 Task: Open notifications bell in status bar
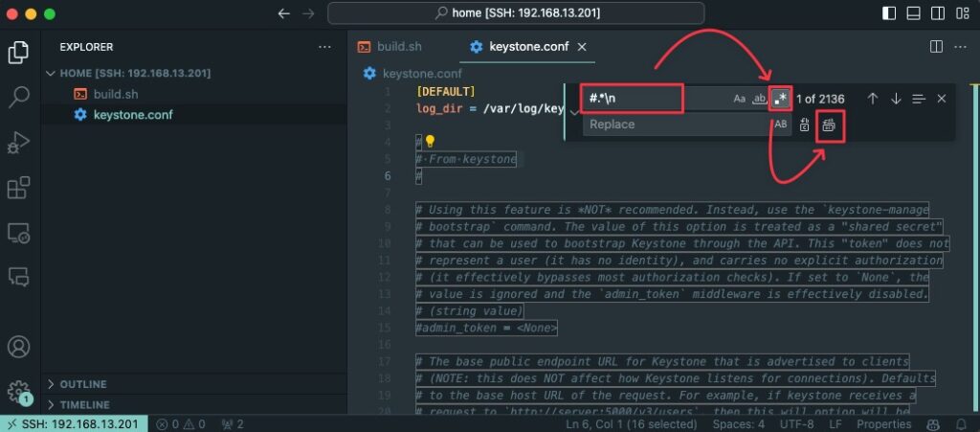[961, 424]
